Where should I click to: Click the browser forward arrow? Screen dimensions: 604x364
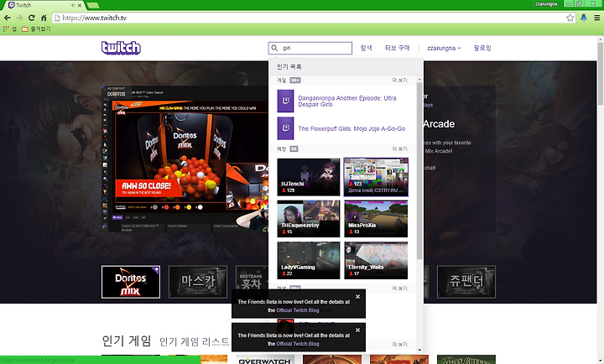pos(19,18)
